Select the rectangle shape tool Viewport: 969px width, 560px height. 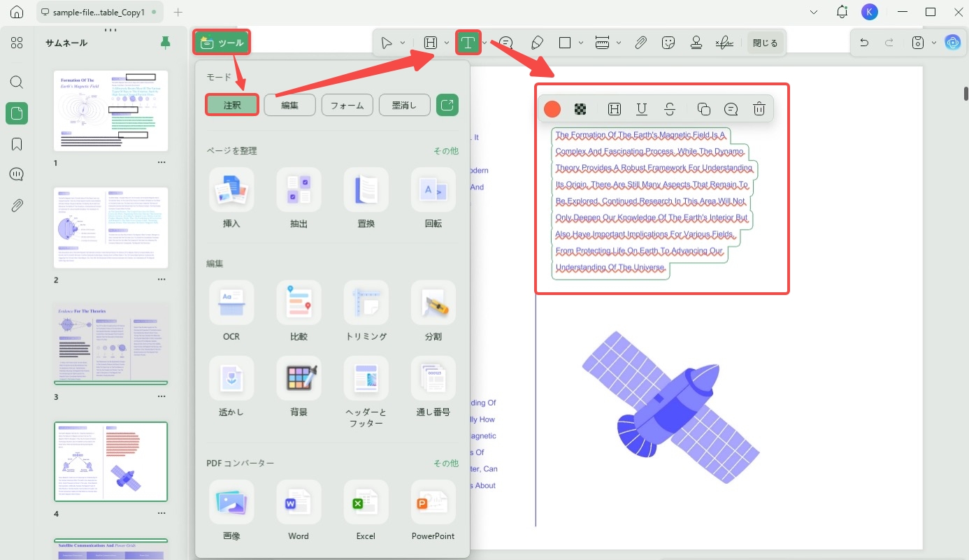click(x=565, y=43)
